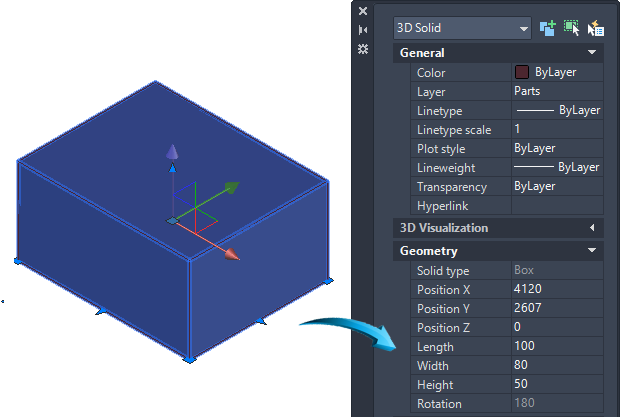Click the Position X property label
624x417 pixels.
(443, 290)
